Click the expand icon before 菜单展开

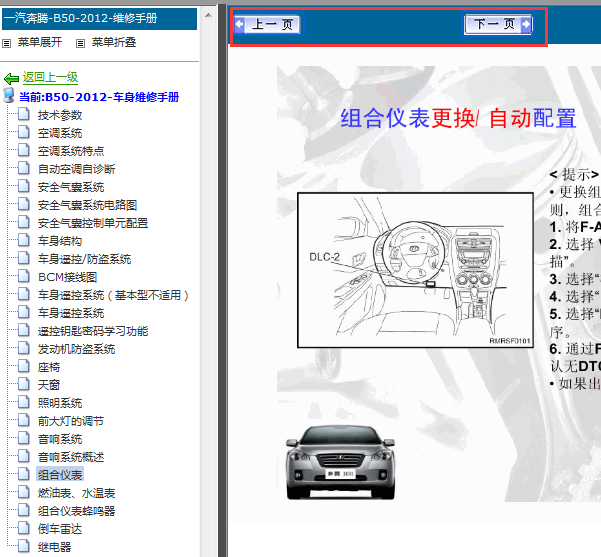pyautogui.click(x=7, y=44)
